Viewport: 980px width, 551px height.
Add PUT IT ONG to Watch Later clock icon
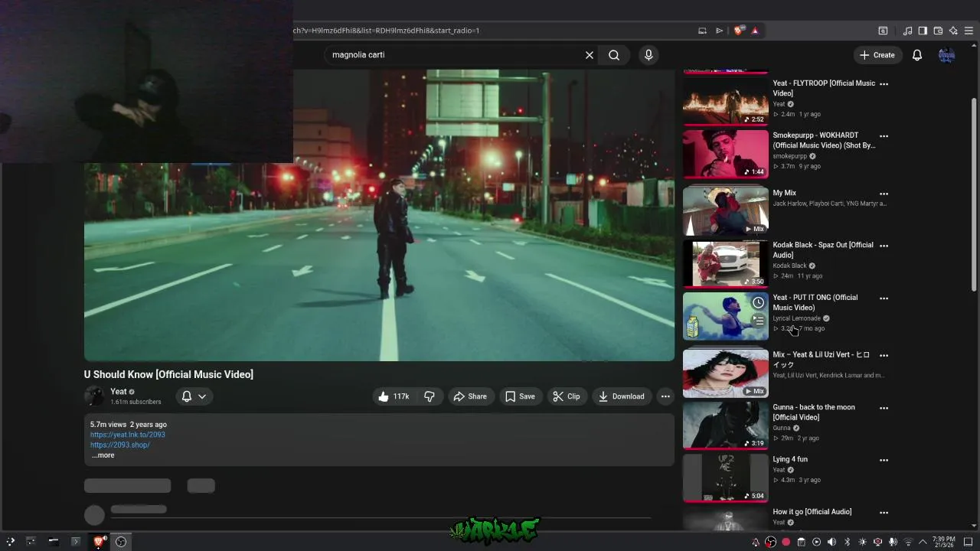(x=758, y=303)
